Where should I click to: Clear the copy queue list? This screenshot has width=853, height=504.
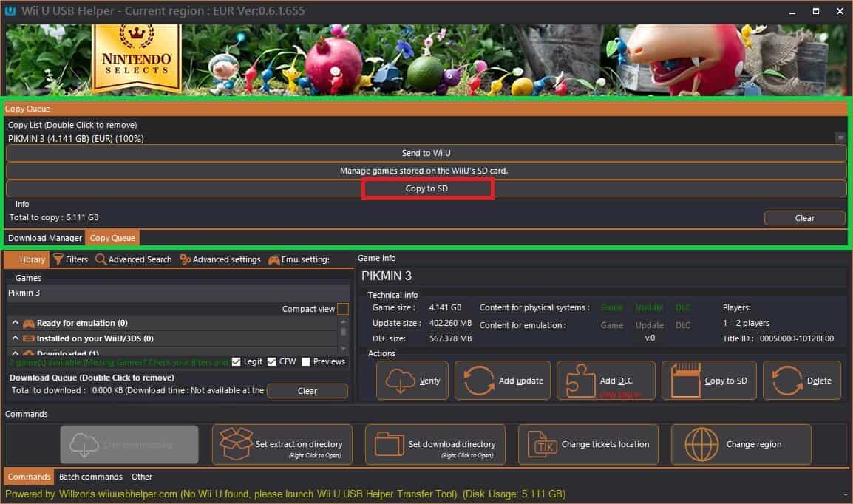804,218
